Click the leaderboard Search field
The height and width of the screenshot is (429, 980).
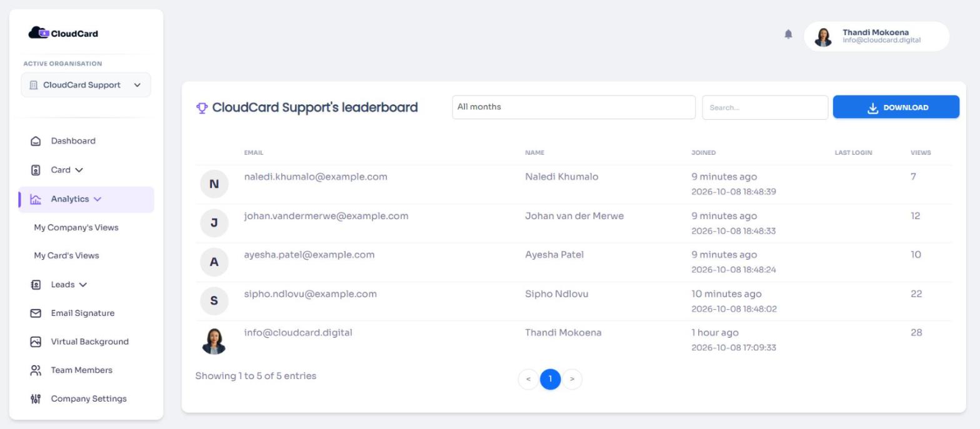pos(765,107)
